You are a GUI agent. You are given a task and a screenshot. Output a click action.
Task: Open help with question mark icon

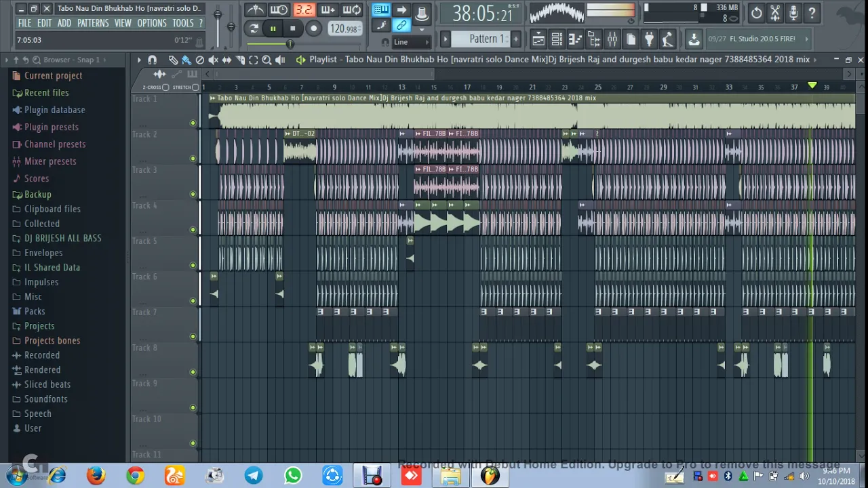pyautogui.click(x=812, y=12)
